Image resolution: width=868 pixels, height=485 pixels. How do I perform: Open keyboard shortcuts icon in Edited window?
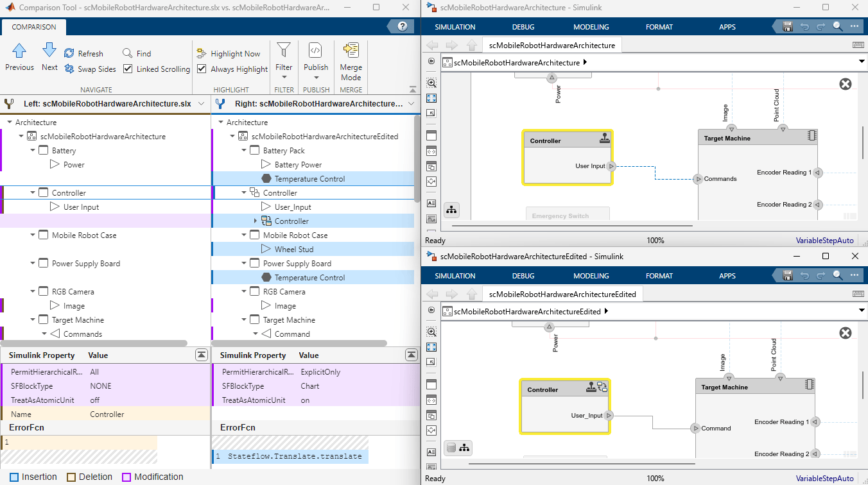click(858, 294)
